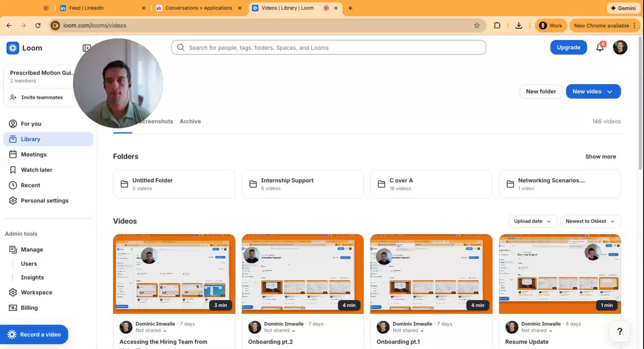
Task: Open Chrome downloads icon
Action: point(519,25)
